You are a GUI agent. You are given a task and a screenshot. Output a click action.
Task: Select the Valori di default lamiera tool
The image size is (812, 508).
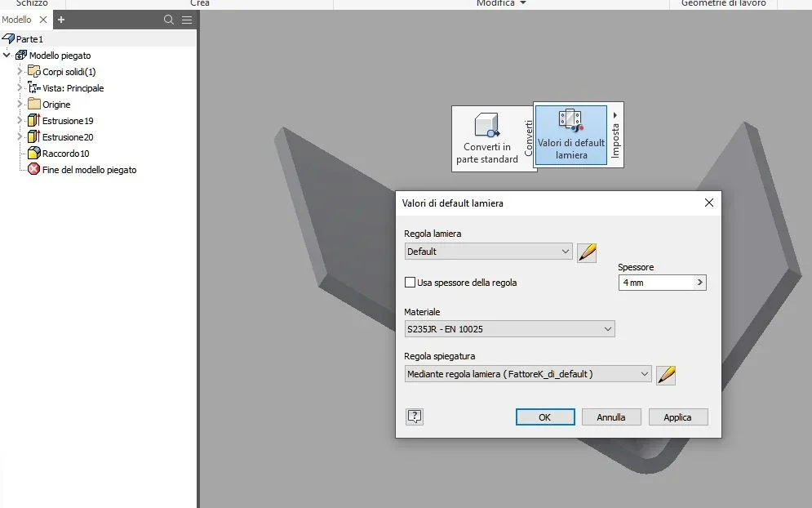tap(570, 136)
